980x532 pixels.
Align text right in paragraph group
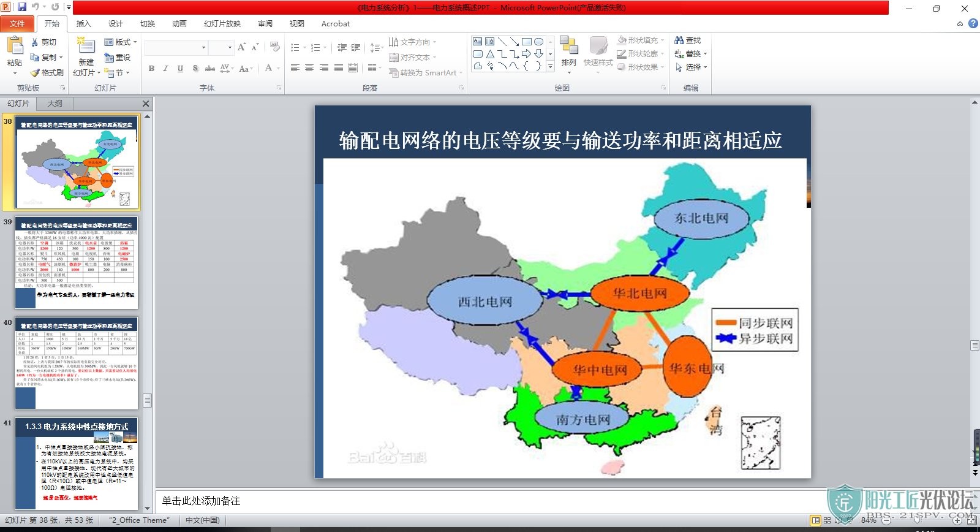[324, 68]
